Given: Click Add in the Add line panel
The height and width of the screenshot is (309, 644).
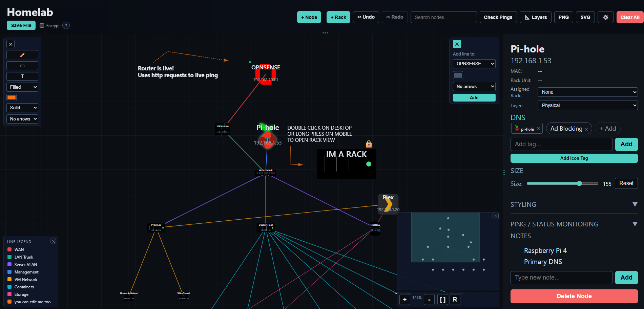Looking at the screenshot, I should [474, 97].
